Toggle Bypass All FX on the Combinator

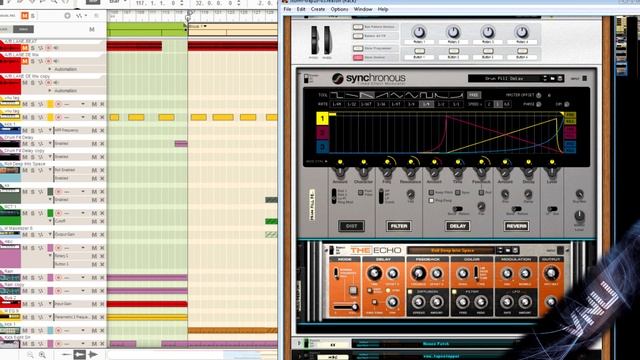[x=358, y=36]
